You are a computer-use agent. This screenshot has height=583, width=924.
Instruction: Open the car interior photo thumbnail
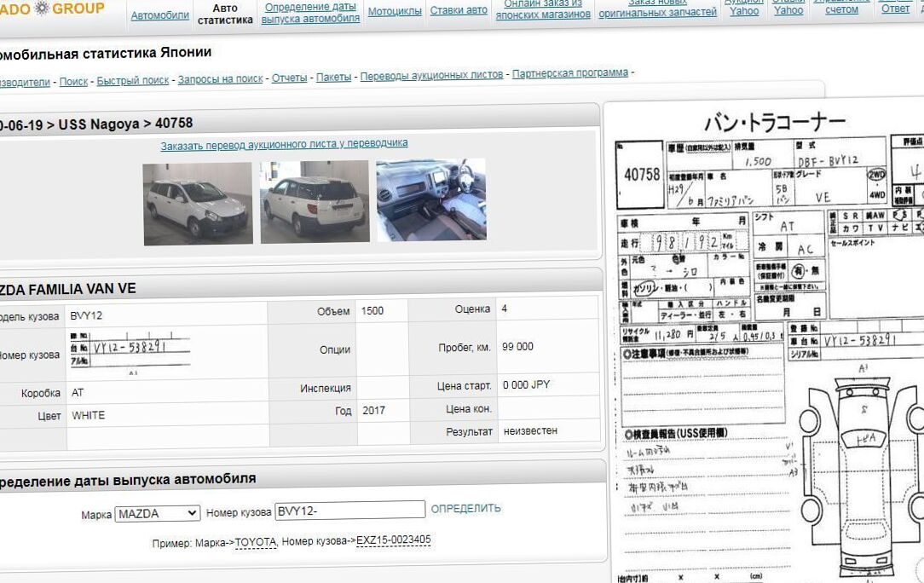430,199
